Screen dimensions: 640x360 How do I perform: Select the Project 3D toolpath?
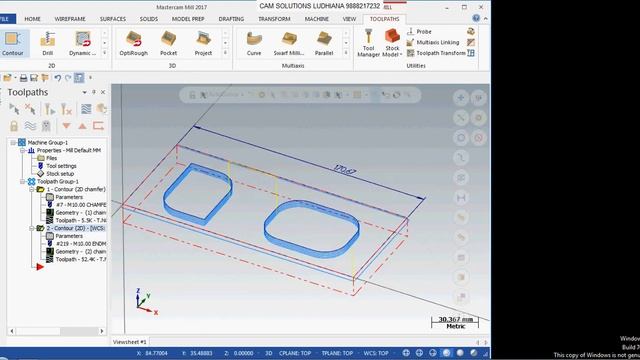coord(203,43)
